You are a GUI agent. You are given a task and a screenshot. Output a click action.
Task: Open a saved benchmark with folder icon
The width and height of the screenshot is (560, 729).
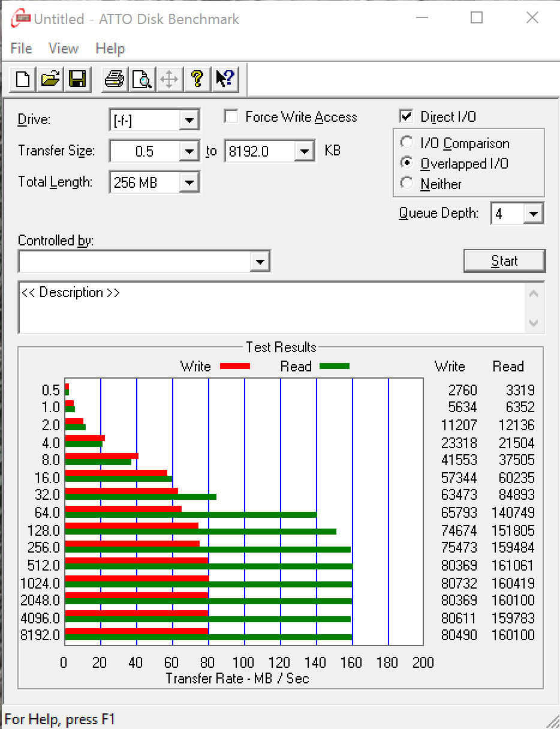(x=50, y=79)
